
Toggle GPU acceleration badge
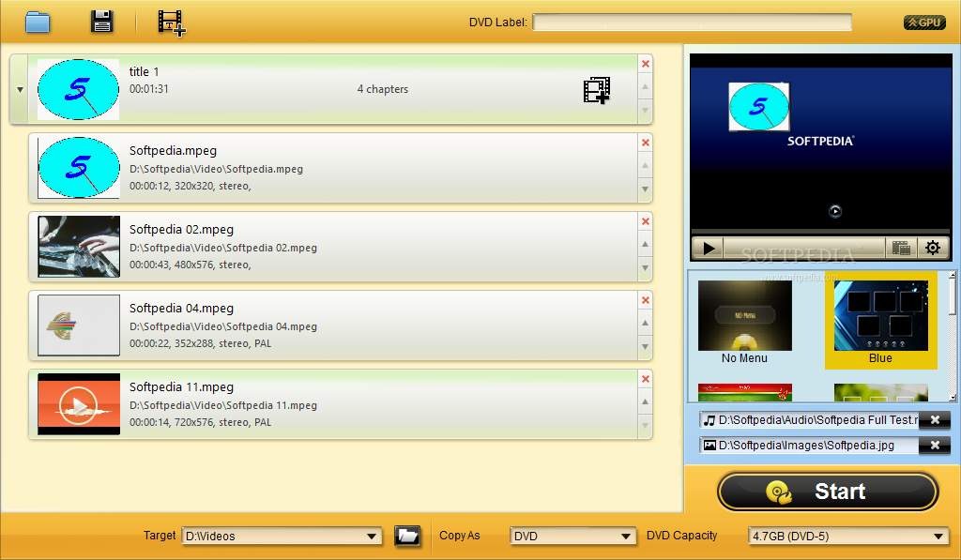point(924,23)
